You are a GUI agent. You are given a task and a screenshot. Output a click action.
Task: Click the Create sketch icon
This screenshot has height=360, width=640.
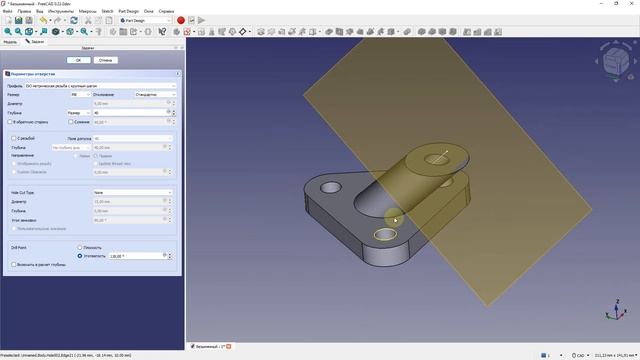[187, 31]
